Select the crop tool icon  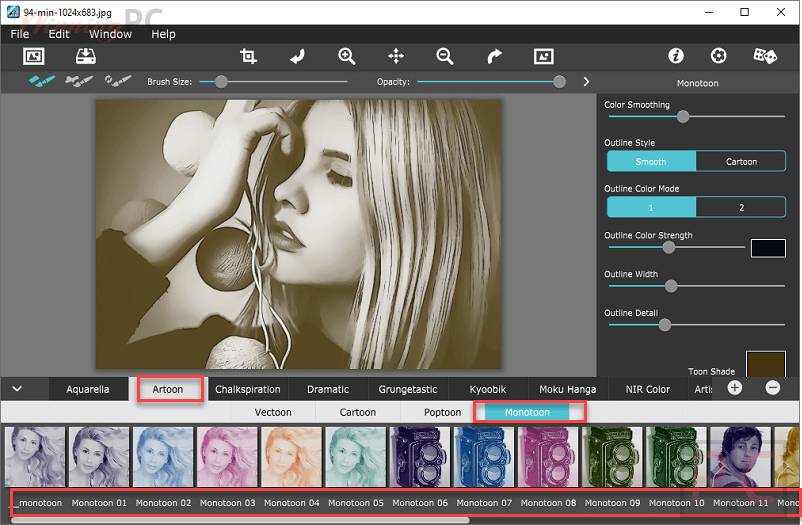(x=248, y=56)
